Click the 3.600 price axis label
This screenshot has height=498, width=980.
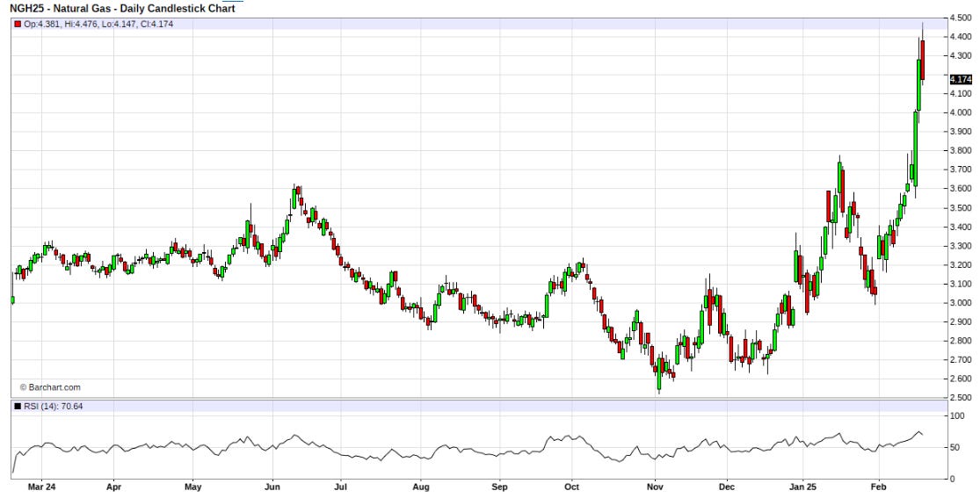tap(960, 189)
